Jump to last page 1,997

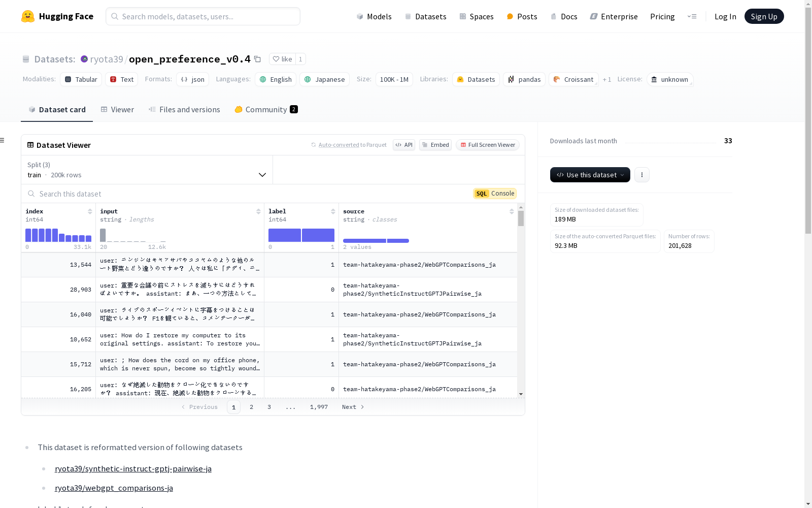pos(319,407)
